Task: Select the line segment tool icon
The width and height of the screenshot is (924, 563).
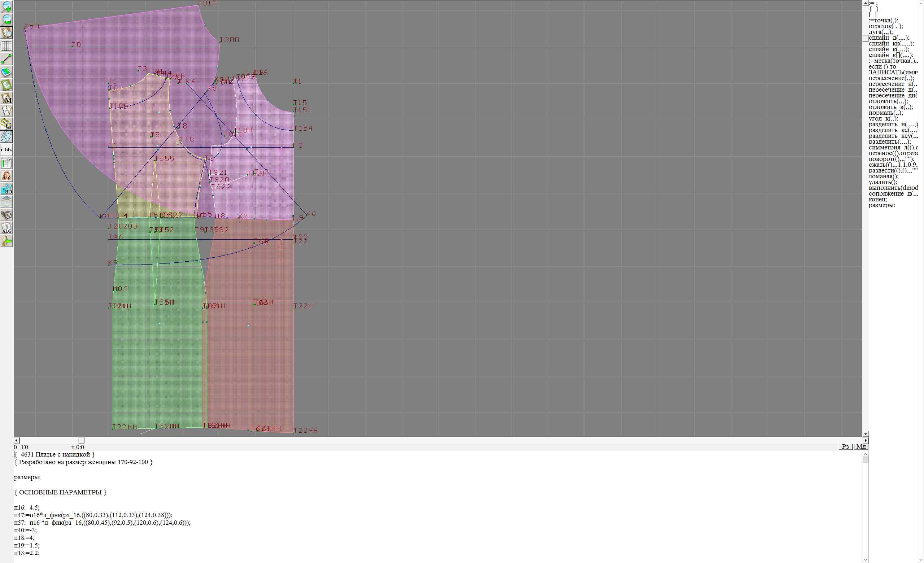Action: click(x=7, y=59)
